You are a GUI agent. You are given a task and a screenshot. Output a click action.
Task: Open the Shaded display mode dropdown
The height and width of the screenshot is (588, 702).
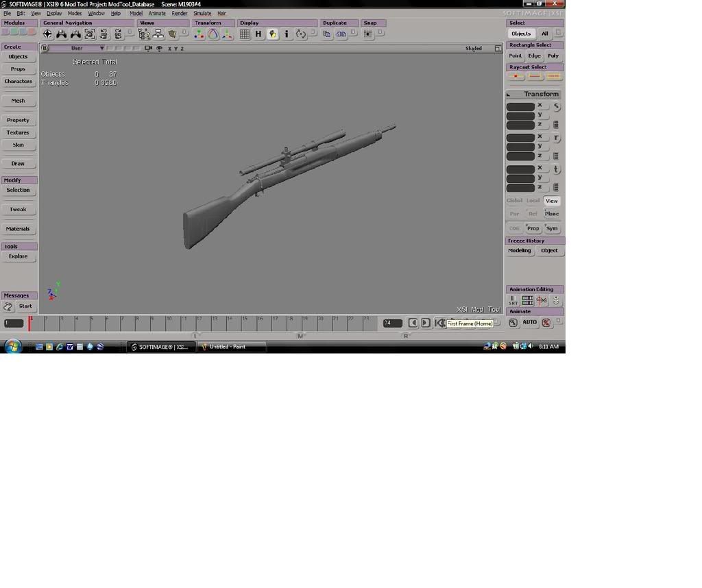tap(473, 49)
